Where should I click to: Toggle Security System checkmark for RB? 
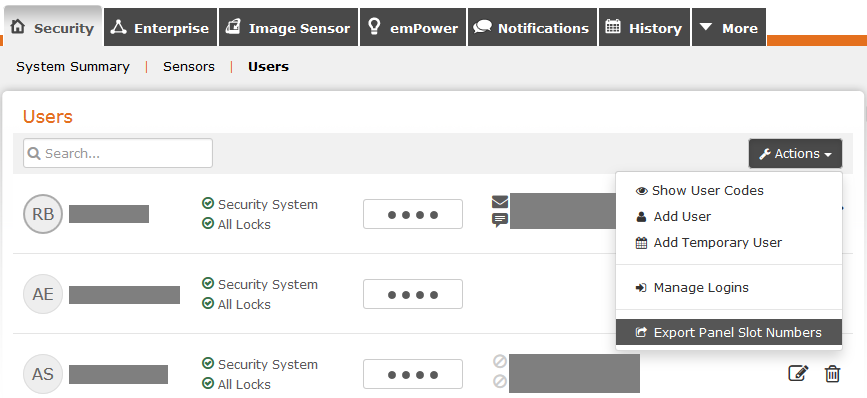208,204
